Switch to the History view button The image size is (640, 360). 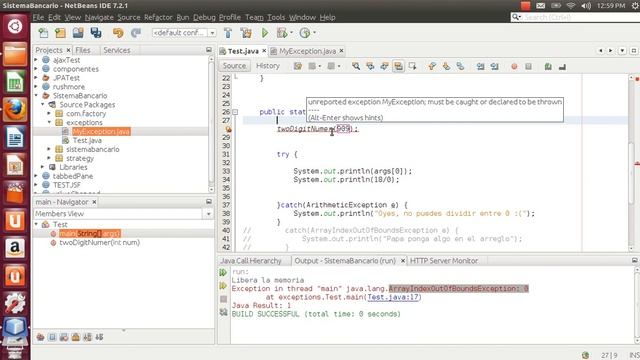click(x=268, y=66)
